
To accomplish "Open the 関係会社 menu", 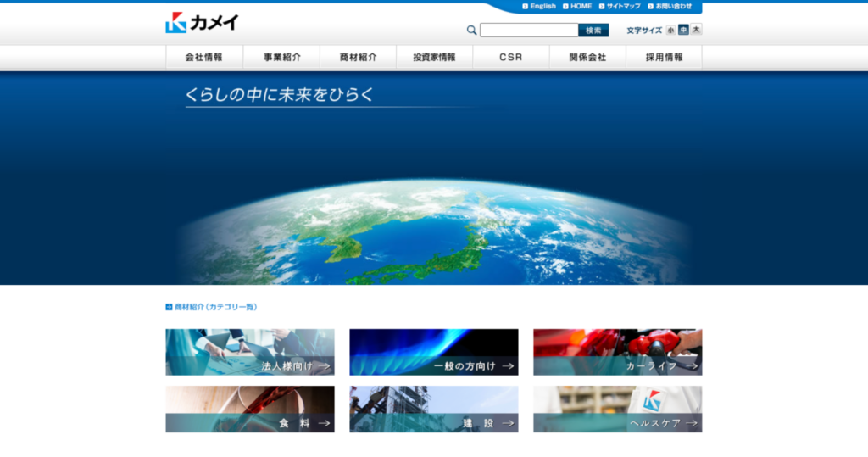I will point(587,57).
